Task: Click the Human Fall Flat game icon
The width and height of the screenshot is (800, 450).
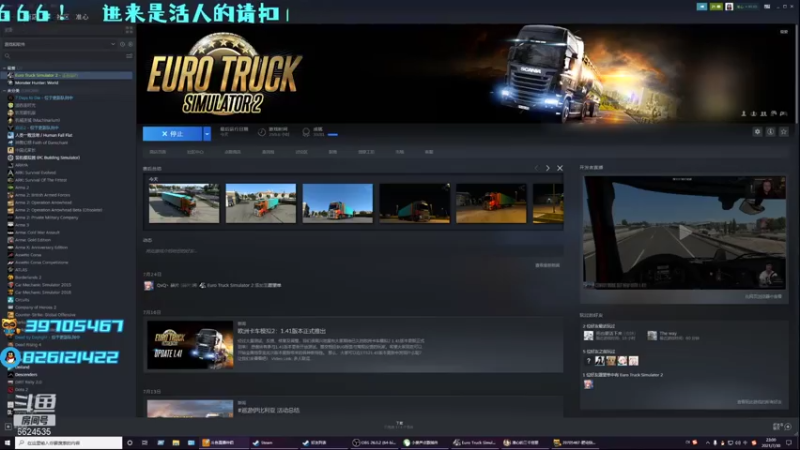Action: coord(10,135)
